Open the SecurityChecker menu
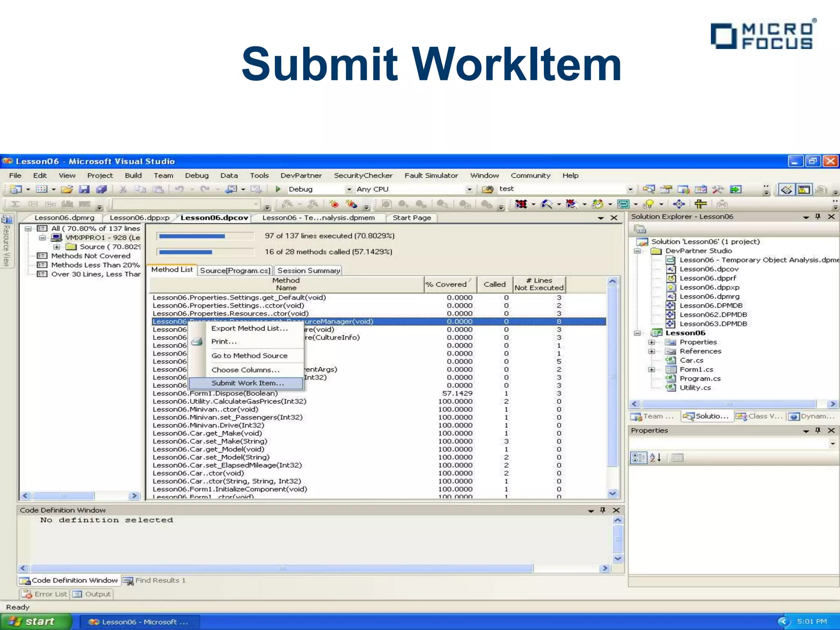Viewport: 840px width, 630px height. click(x=363, y=176)
